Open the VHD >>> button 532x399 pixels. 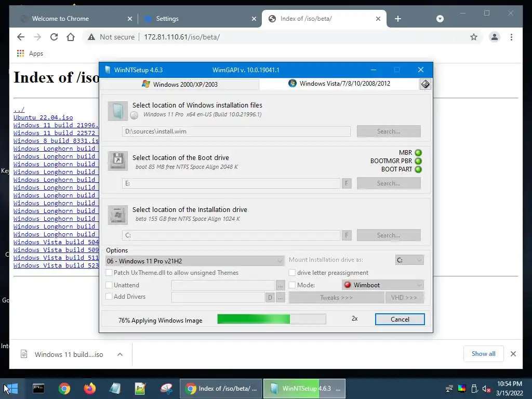(404, 298)
